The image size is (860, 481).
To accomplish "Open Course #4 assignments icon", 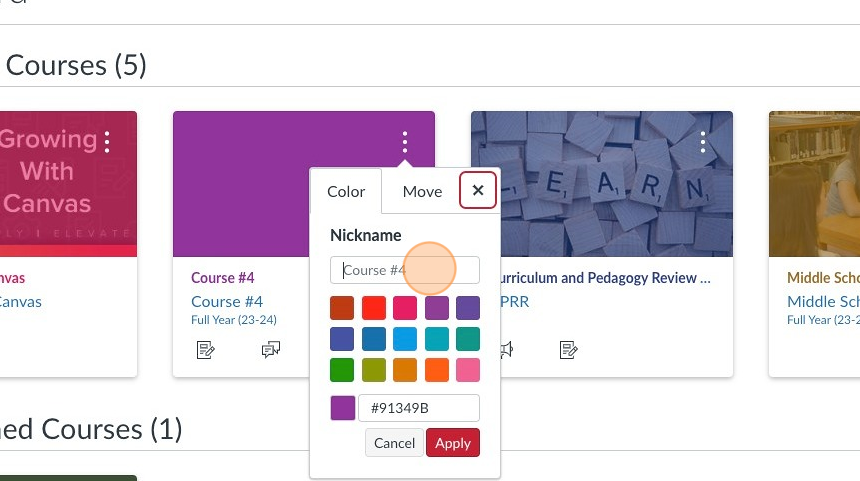I will [x=206, y=349].
